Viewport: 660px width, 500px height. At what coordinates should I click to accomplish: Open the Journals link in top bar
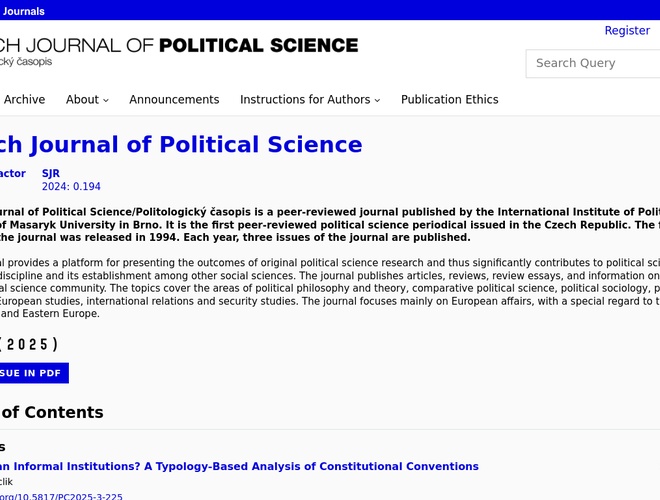pyautogui.click(x=22, y=11)
